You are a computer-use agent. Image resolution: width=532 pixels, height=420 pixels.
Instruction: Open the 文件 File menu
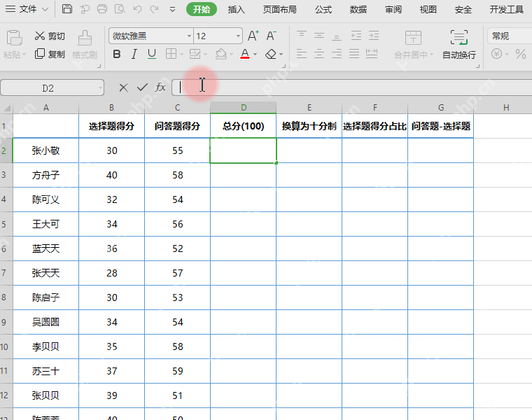point(27,9)
